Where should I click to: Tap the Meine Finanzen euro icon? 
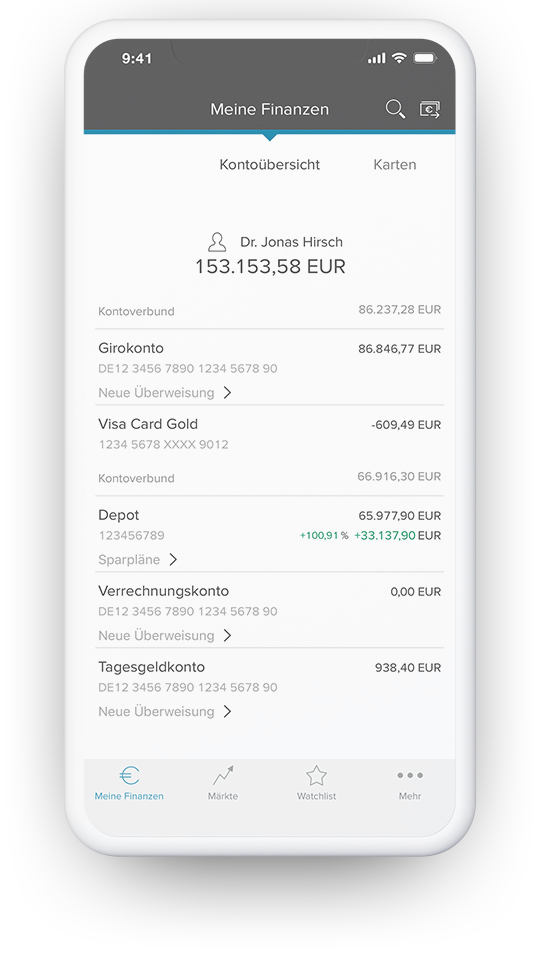tap(129, 776)
